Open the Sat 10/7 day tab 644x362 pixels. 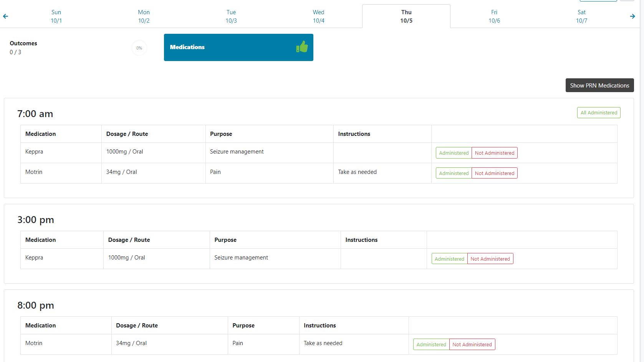click(581, 17)
